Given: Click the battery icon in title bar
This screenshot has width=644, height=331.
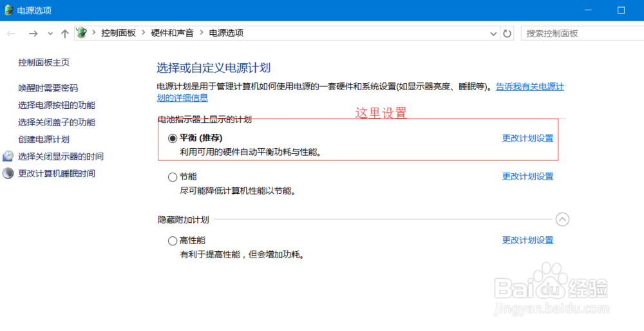Looking at the screenshot, I should pos(8,10).
